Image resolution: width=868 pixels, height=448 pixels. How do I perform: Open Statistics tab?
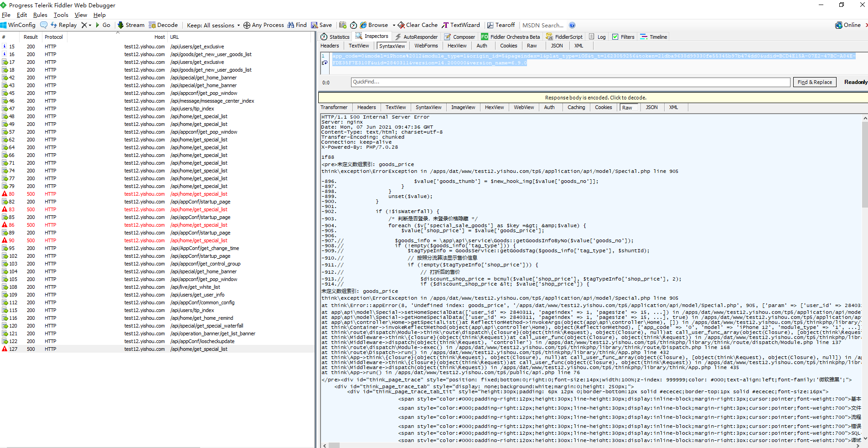pos(335,36)
